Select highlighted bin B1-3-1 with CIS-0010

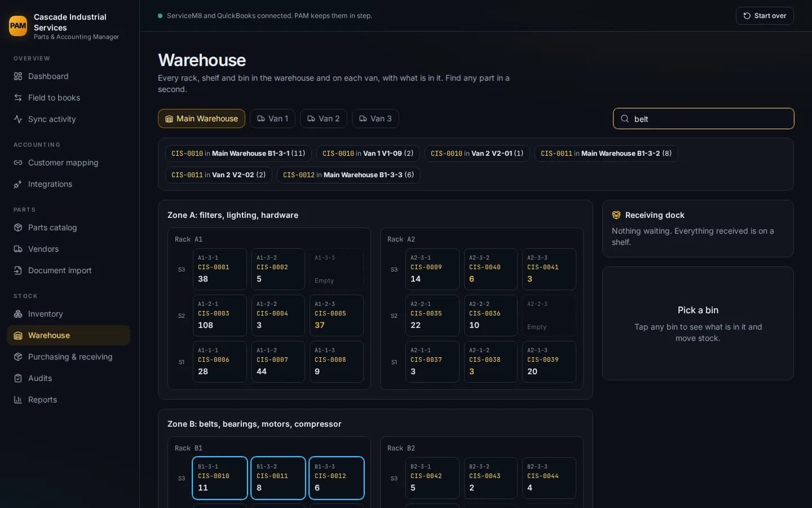coord(220,478)
